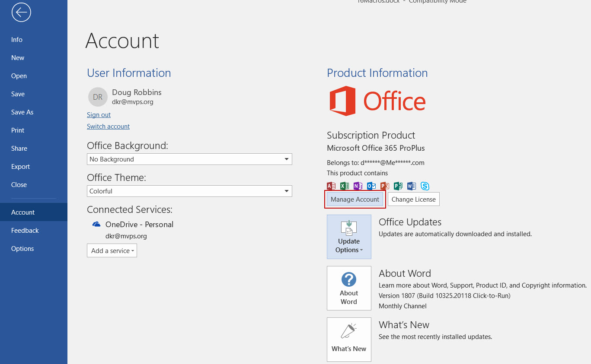Click the Switch account link
This screenshot has height=364, width=591.
click(108, 127)
